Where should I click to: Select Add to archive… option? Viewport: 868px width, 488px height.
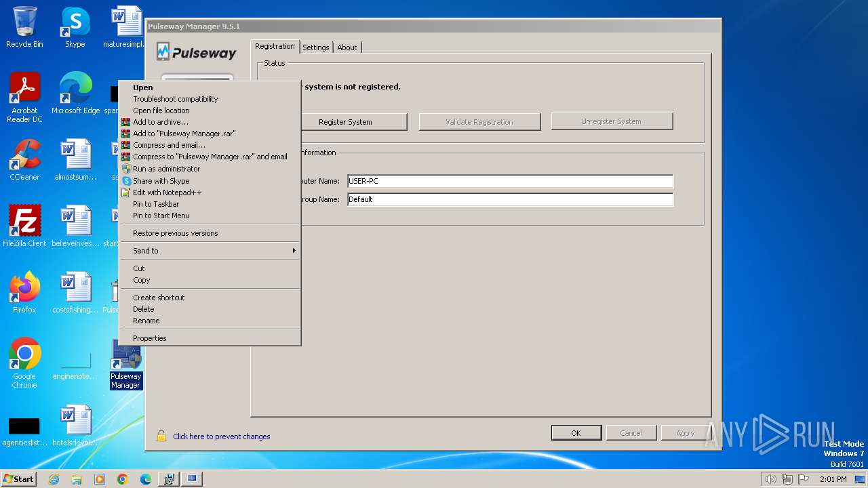[x=210, y=122]
